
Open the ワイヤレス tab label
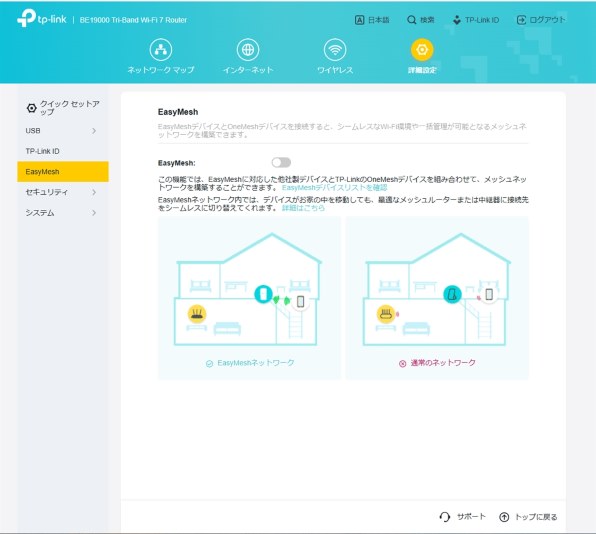335,70
